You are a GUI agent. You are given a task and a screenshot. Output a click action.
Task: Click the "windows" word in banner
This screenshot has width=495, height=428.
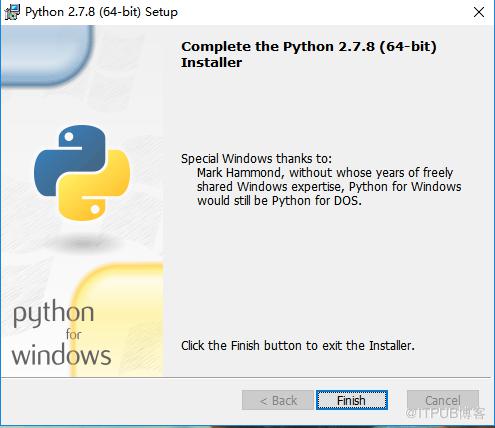click(x=61, y=355)
